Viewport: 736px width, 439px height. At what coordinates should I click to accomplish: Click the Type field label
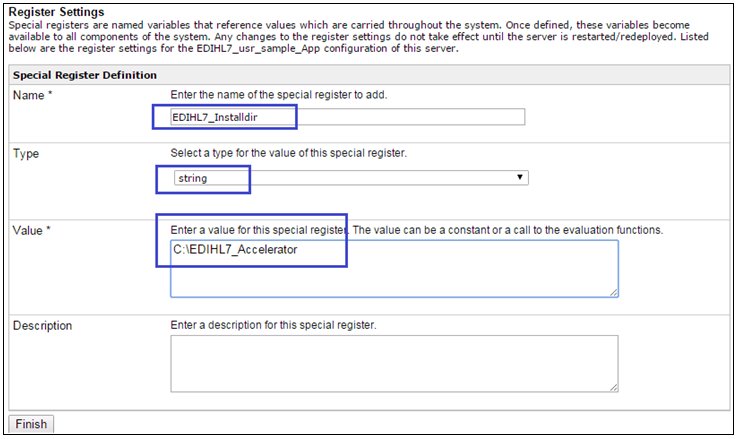pos(26,154)
